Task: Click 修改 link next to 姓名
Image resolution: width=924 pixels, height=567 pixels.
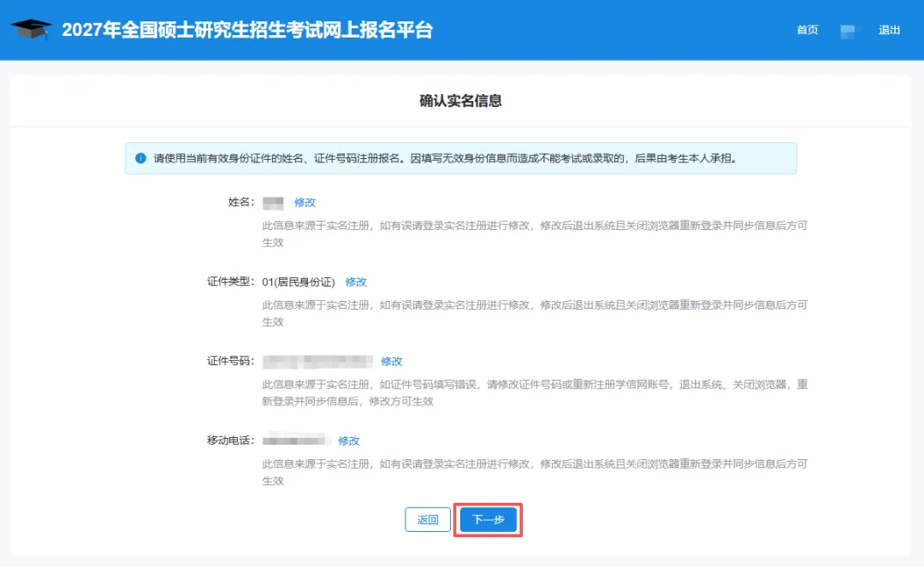Action: [305, 203]
